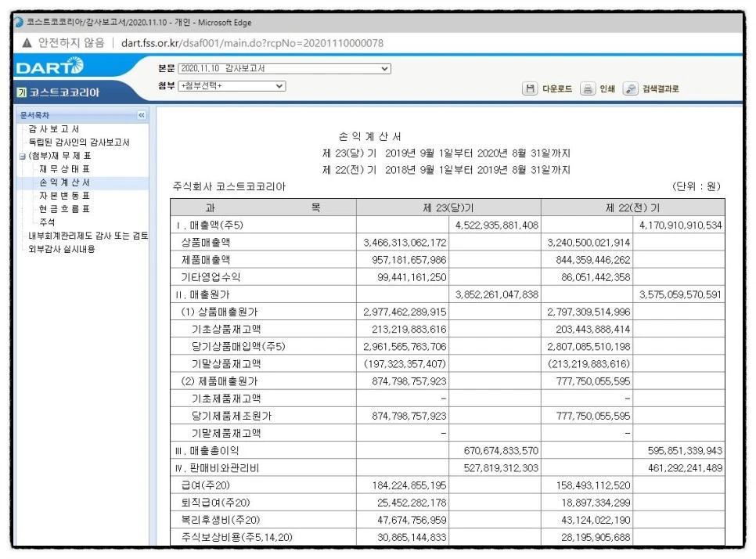Image resolution: width=756 pixels, height=559 pixels.
Task: Click value 527,819,312,303
Action: 501,468
